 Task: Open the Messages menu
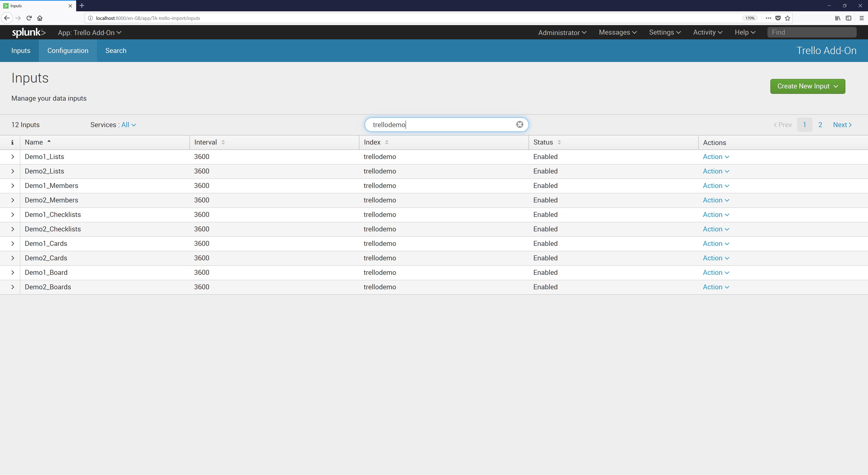(618, 32)
